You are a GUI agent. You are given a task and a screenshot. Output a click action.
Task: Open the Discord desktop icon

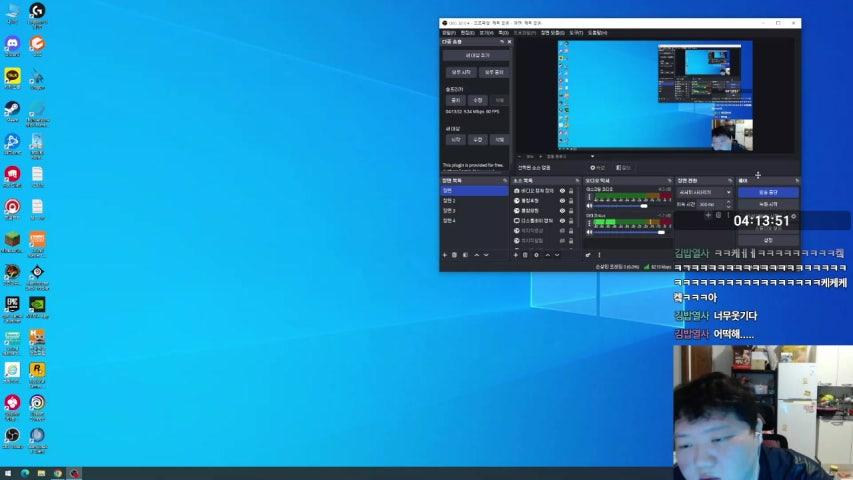coord(12,44)
